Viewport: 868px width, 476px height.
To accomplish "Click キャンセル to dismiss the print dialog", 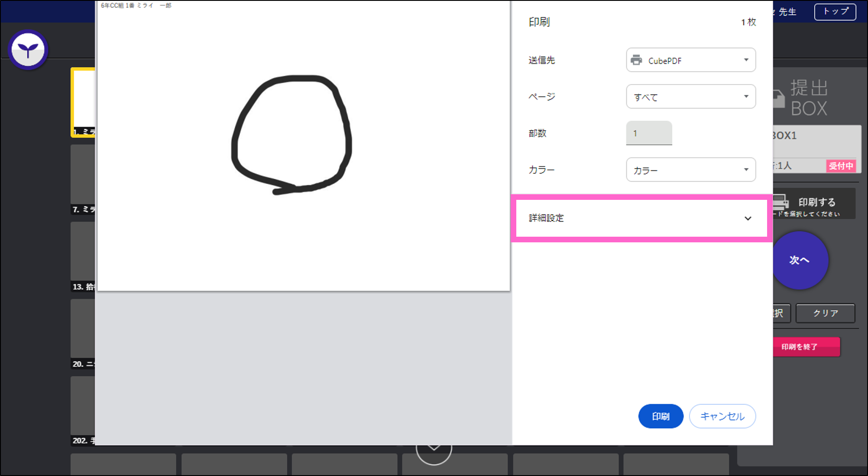I will [x=722, y=416].
